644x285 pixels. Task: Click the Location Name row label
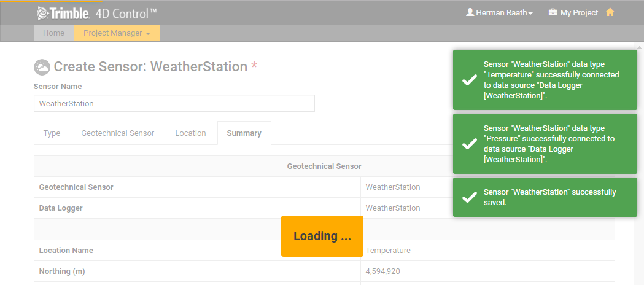click(x=66, y=251)
